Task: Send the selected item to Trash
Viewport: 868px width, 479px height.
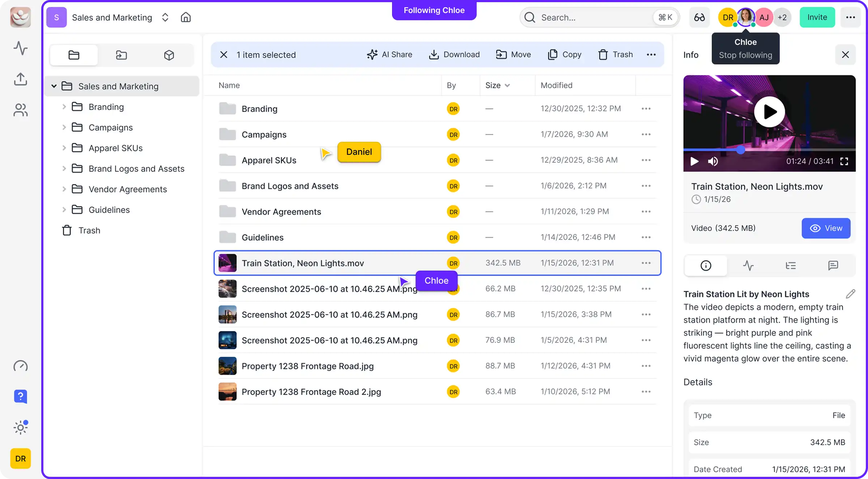Action: point(615,55)
